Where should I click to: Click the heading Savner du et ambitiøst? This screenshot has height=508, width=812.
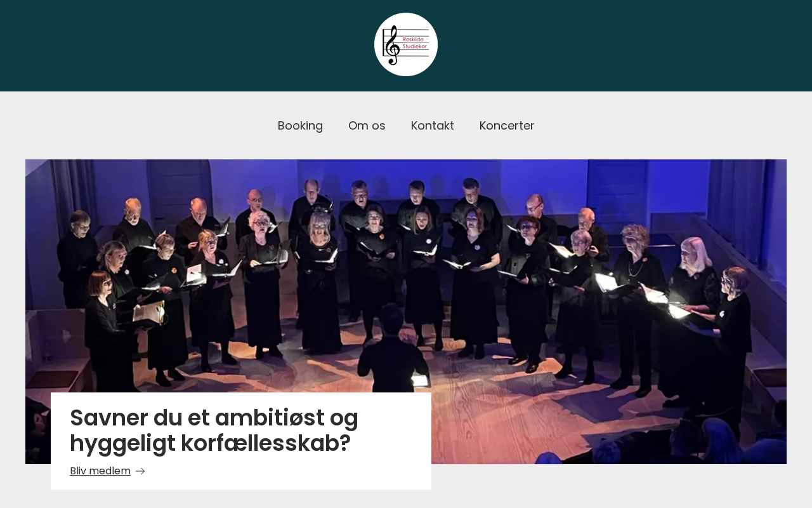(214, 431)
